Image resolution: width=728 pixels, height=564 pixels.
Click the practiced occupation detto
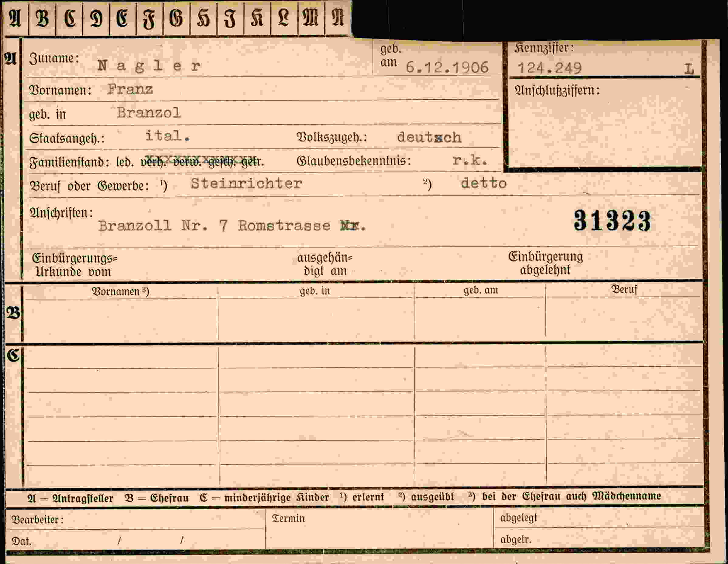tap(484, 183)
